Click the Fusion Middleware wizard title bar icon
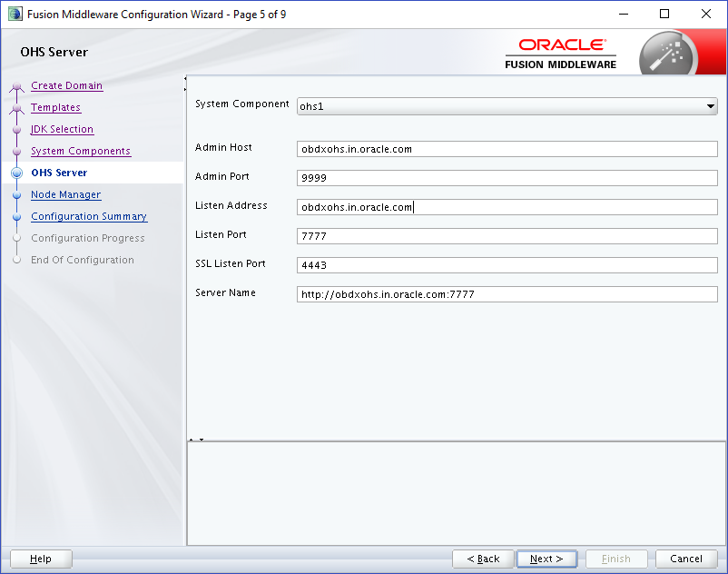The image size is (728, 574). (15, 15)
